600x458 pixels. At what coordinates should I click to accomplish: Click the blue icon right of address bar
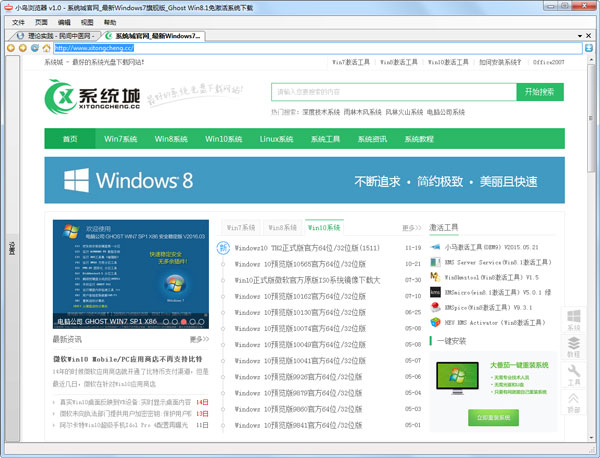click(x=589, y=48)
